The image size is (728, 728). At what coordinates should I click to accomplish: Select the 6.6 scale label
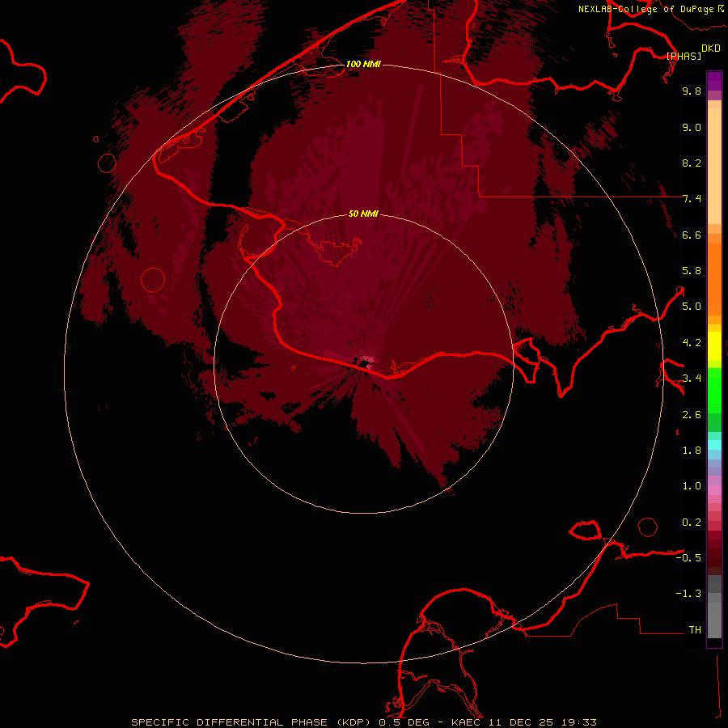point(692,235)
